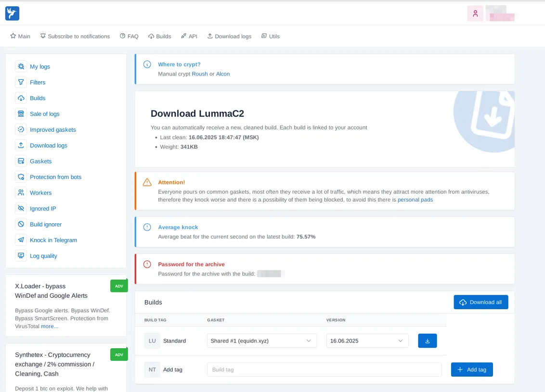The image size is (545, 392).
Task: Click the shield icon for Protection from bots
Action: [21, 177]
